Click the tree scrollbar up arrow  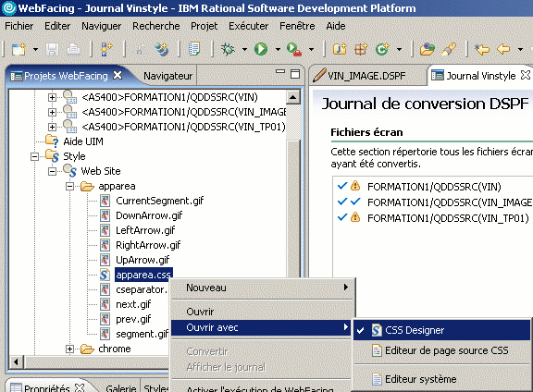293,98
